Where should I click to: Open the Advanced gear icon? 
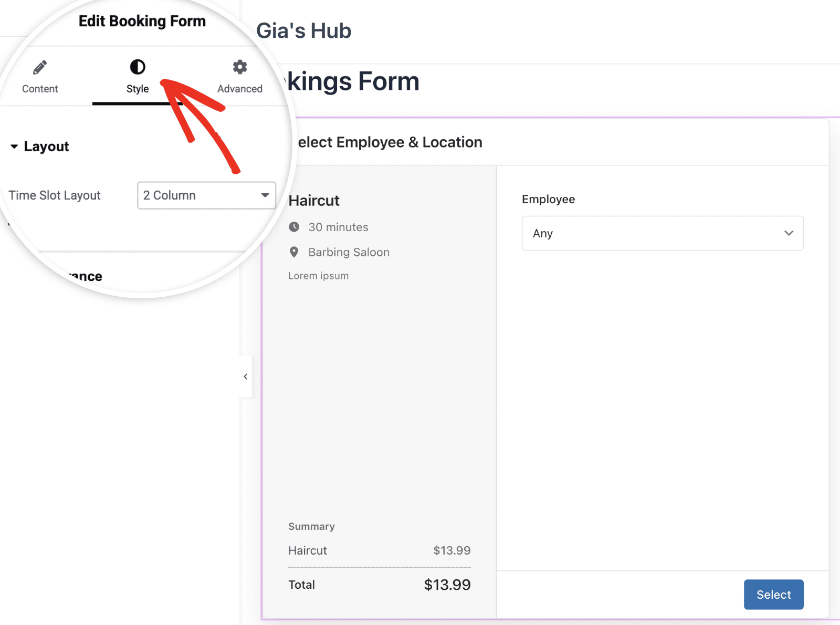239,67
